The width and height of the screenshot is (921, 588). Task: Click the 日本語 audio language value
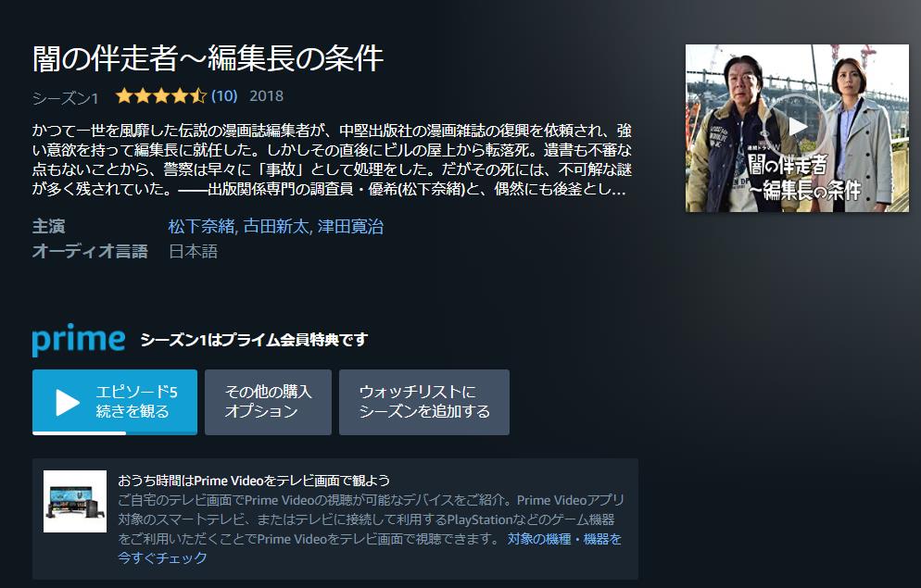click(x=194, y=252)
